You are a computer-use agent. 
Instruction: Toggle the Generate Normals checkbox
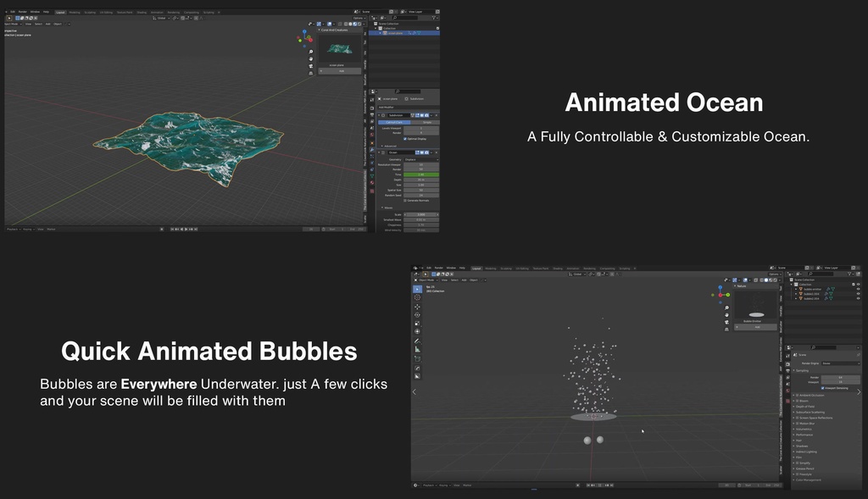click(405, 200)
